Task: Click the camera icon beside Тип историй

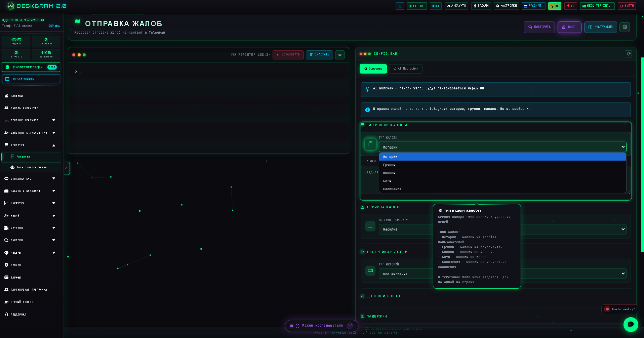Action: point(370,270)
